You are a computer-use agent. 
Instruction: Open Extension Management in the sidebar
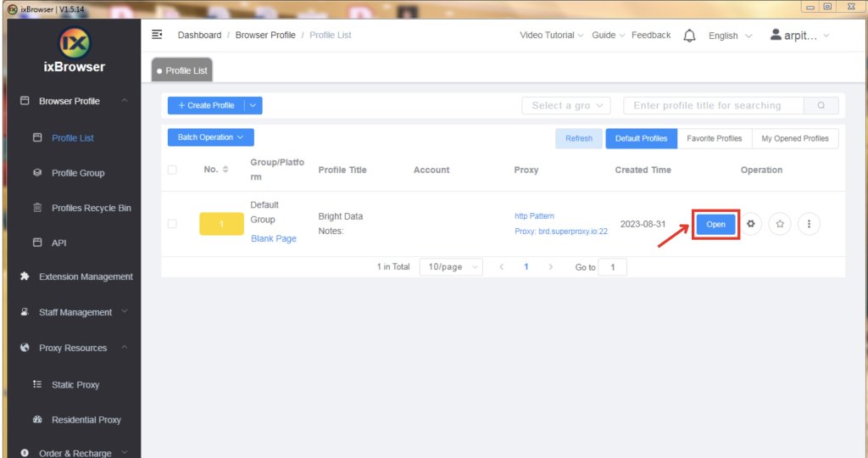[x=85, y=276]
